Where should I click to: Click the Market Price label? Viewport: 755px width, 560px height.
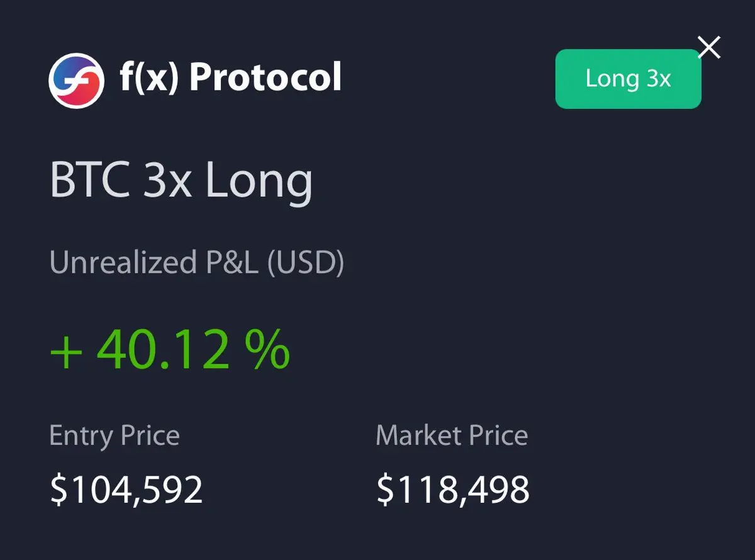point(452,435)
